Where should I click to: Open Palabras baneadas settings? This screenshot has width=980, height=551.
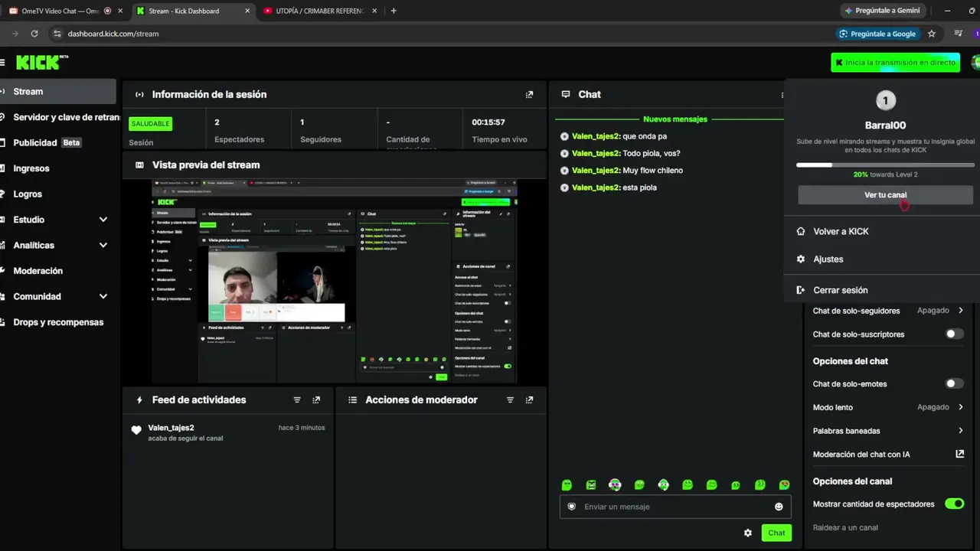coord(888,431)
